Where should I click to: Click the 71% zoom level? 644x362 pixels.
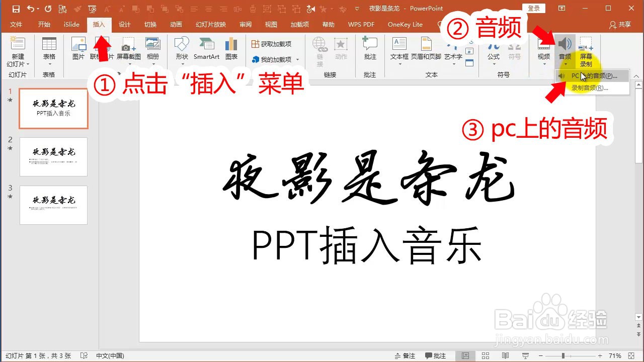tap(615, 356)
